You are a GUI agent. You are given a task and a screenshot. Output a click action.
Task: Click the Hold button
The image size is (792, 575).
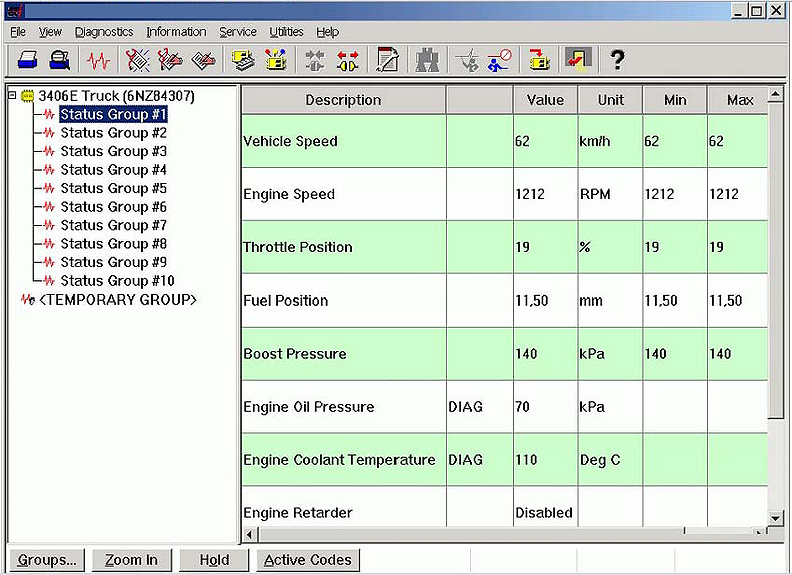(214, 560)
